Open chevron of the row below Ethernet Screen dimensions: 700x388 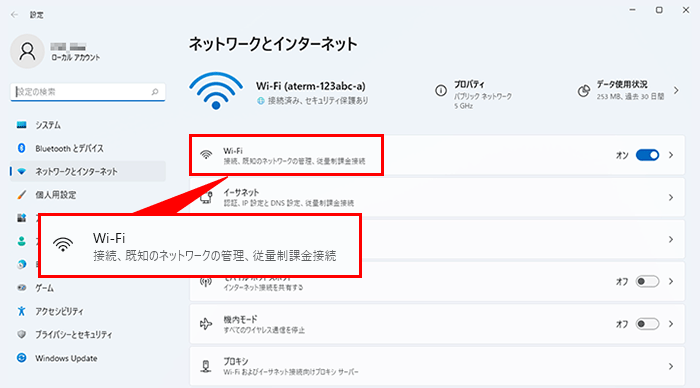(x=671, y=239)
